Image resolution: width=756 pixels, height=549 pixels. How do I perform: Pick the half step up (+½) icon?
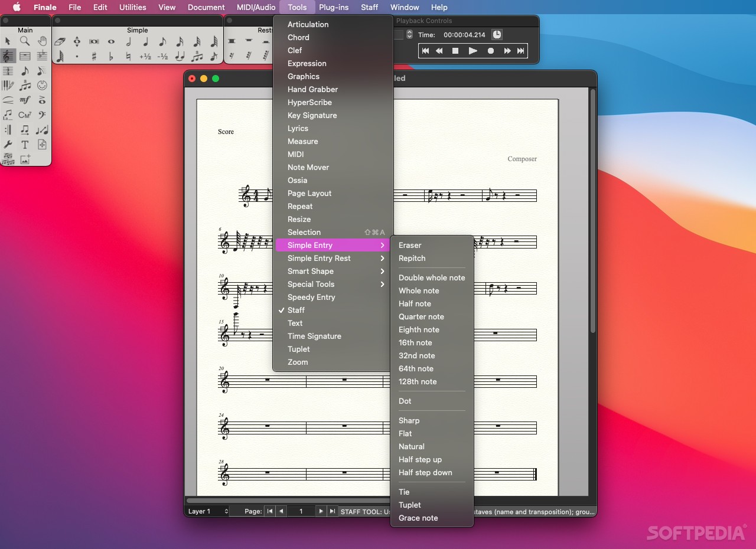[x=145, y=57]
